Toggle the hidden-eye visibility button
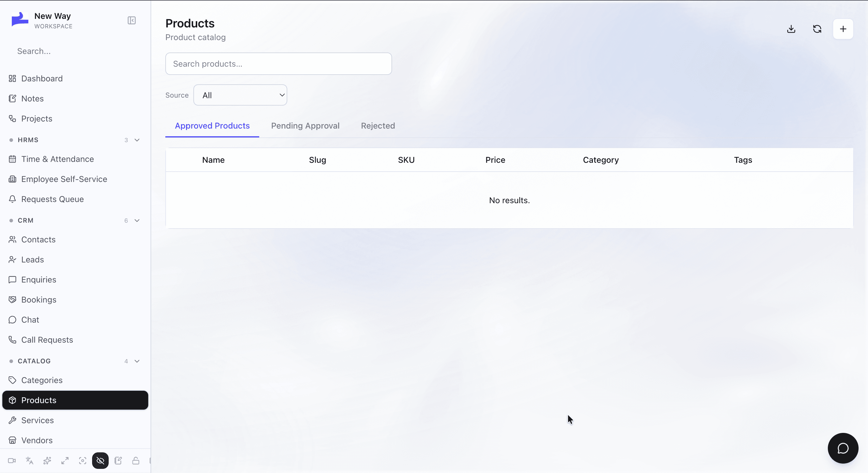 [100, 461]
